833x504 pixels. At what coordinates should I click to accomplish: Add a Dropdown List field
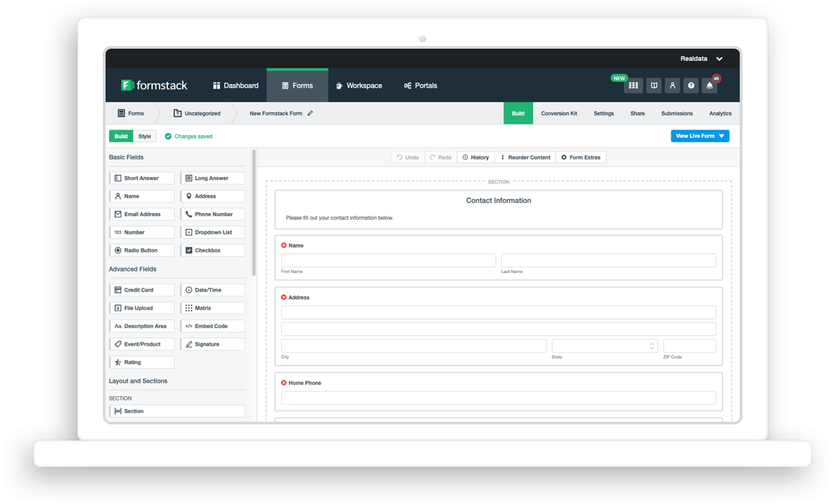(213, 232)
